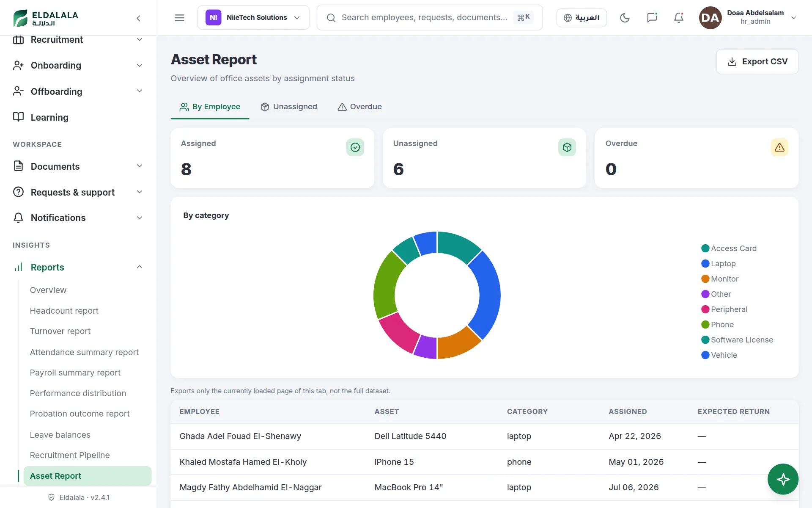
Task: Click the Reports bar chart icon
Action: click(x=18, y=267)
